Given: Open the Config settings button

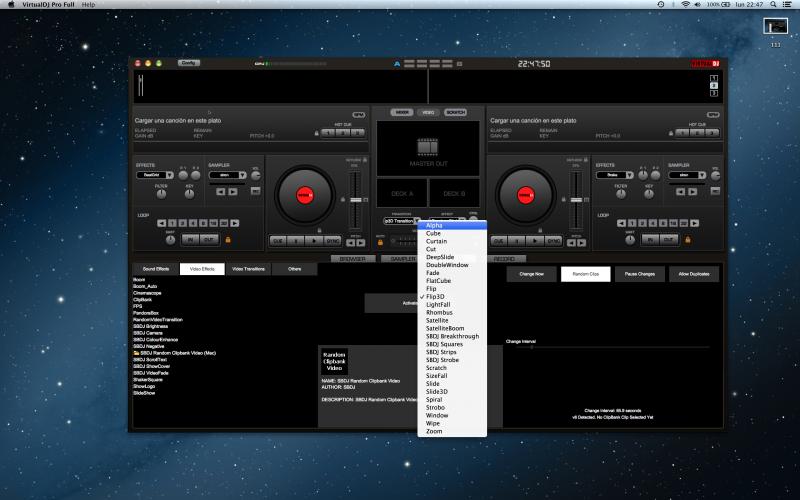Looking at the screenshot, I should 189,63.
